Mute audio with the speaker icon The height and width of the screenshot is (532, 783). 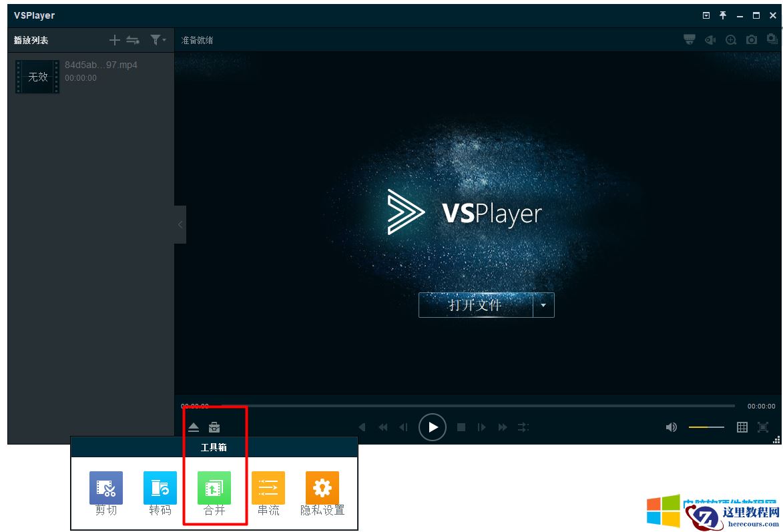(x=671, y=427)
